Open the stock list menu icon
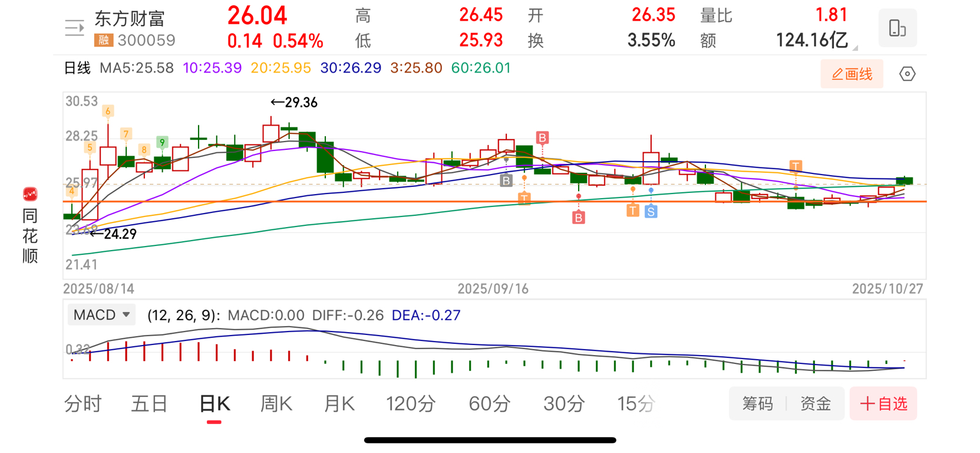Viewport: 980px width, 453px height. [74, 28]
